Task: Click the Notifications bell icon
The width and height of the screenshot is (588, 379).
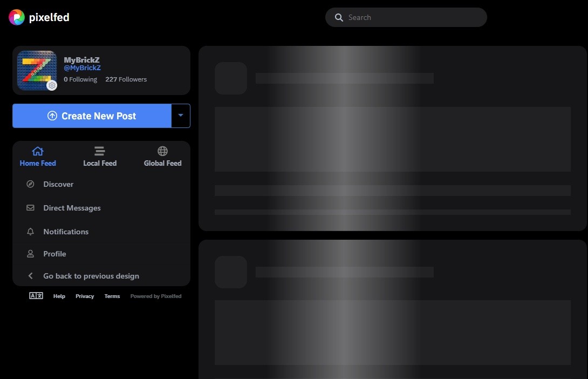Action: 31,232
